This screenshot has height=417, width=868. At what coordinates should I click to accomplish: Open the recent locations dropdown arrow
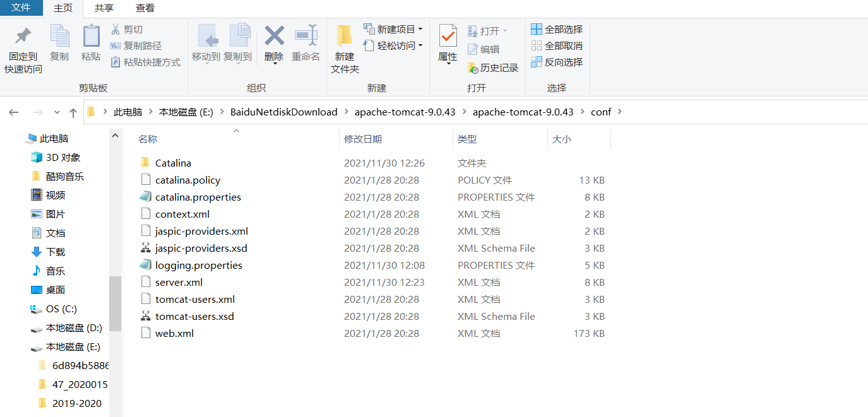[57, 112]
